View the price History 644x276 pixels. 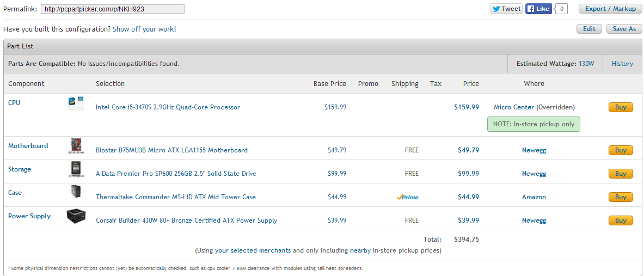(622, 64)
